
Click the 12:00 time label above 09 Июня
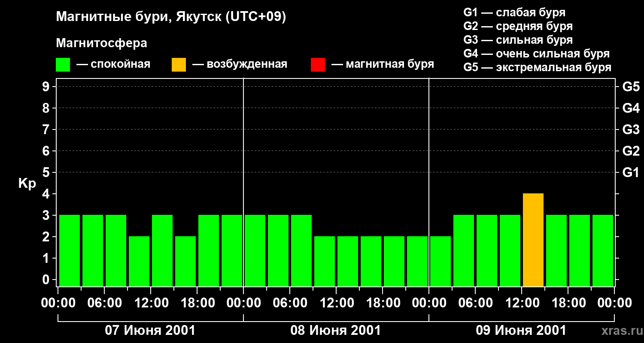[x=522, y=303]
